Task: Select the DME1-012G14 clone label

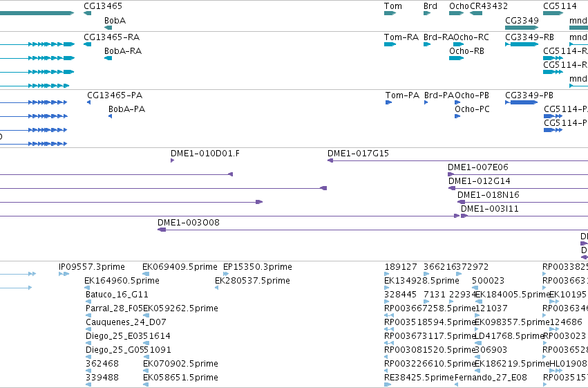Action: coord(480,181)
